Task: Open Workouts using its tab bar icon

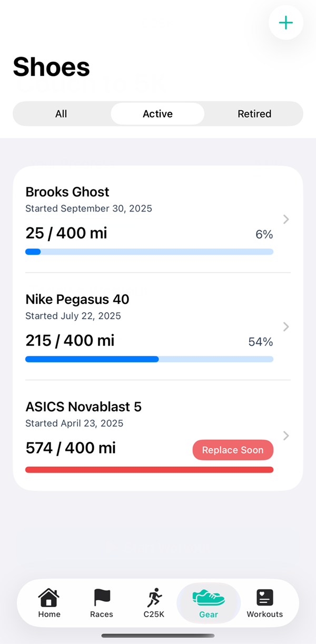Action: click(x=264, y=598)
